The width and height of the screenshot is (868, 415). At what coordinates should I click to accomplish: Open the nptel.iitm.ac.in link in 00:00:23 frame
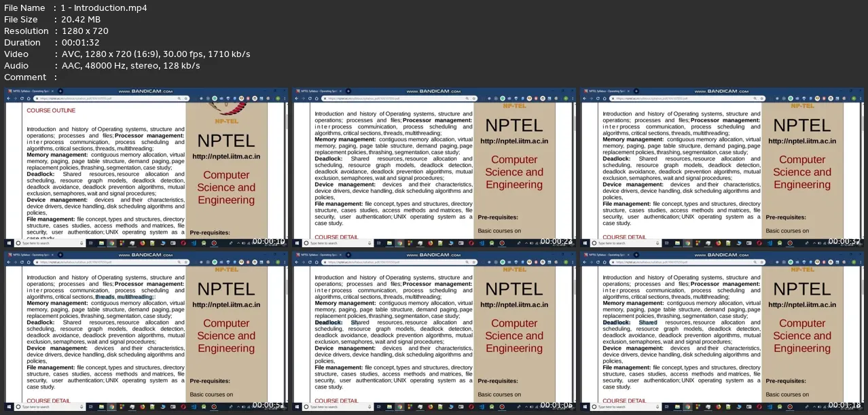pos(514,141)
